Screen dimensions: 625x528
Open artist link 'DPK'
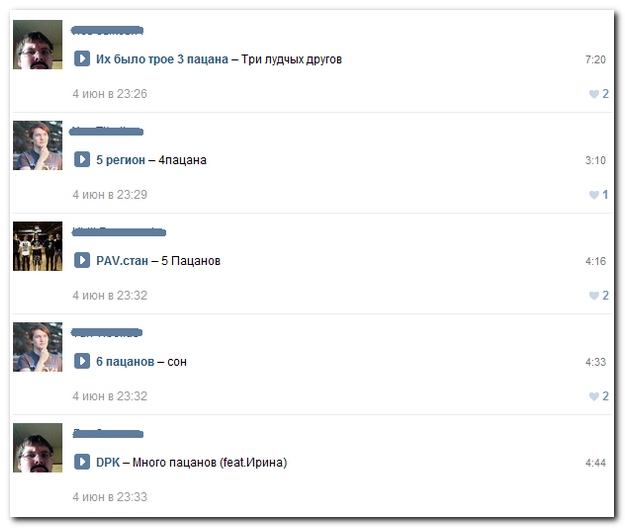[108, 462]
